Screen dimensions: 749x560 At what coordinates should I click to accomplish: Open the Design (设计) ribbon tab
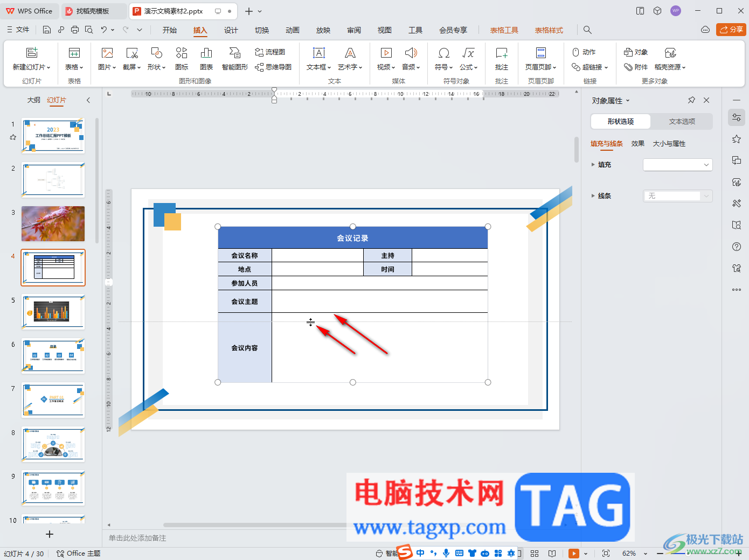coord(231,30)
